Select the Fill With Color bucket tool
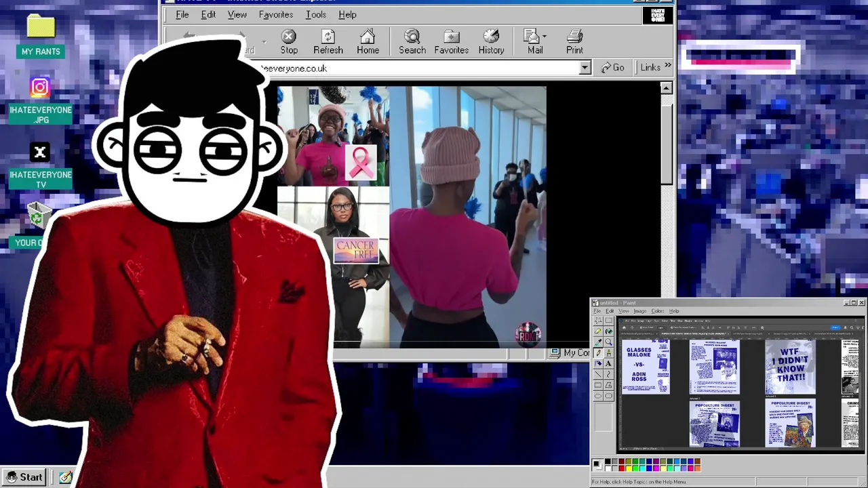This screenshot has width=868, height=488. (608, 331)
